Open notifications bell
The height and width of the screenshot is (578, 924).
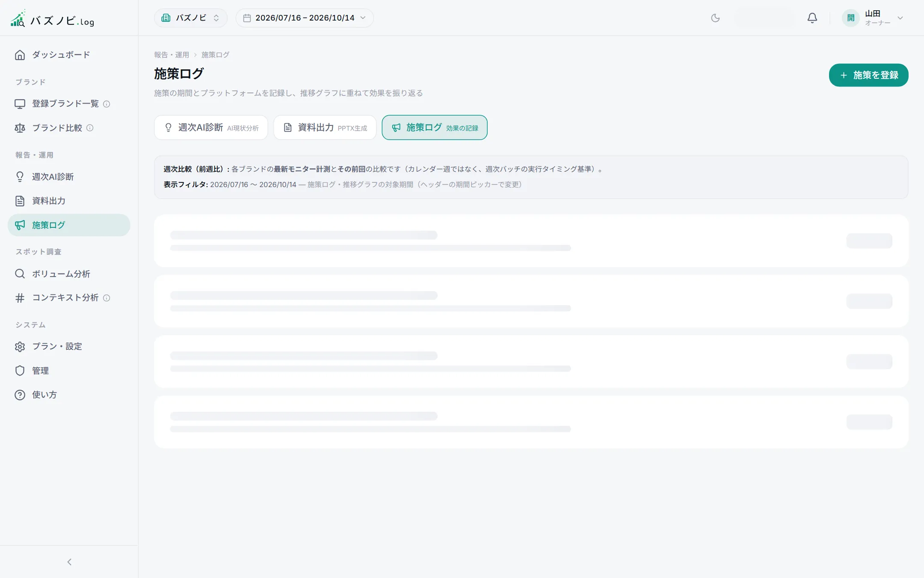point(812,18)
